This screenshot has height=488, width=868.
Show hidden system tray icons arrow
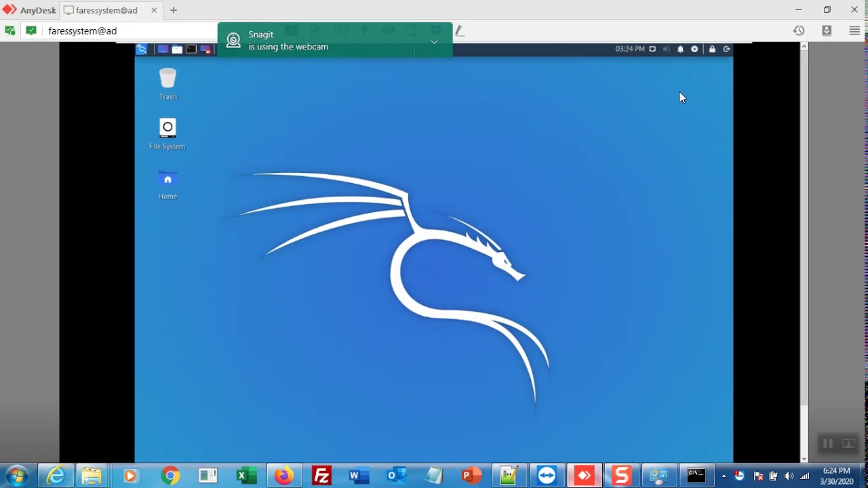pos(724,476)
